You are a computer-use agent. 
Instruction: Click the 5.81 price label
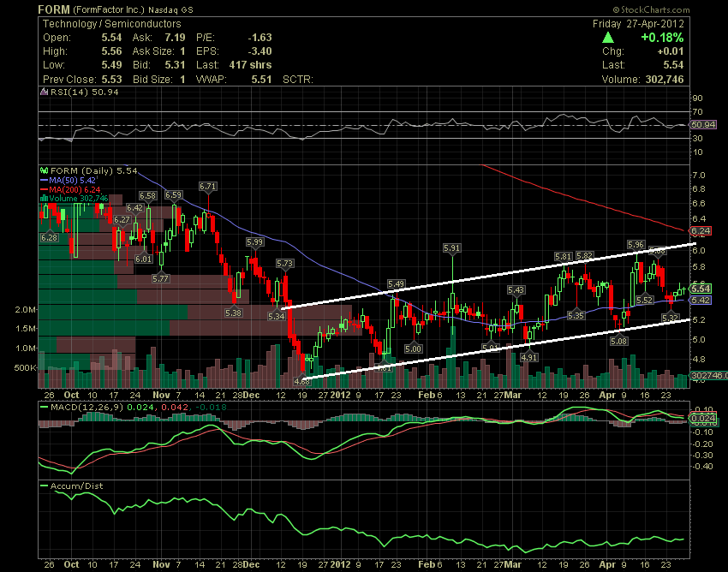[x=564, y=256]
